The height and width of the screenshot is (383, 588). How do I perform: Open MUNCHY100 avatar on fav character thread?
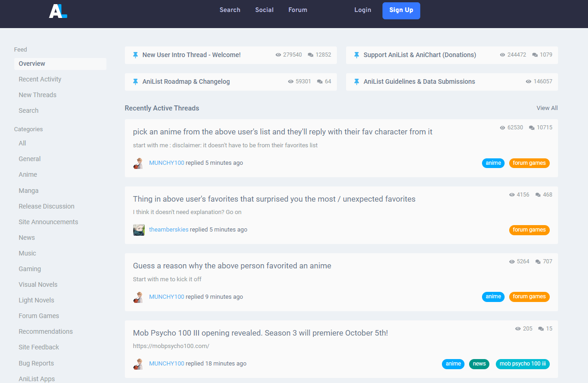tap(139, 163)
